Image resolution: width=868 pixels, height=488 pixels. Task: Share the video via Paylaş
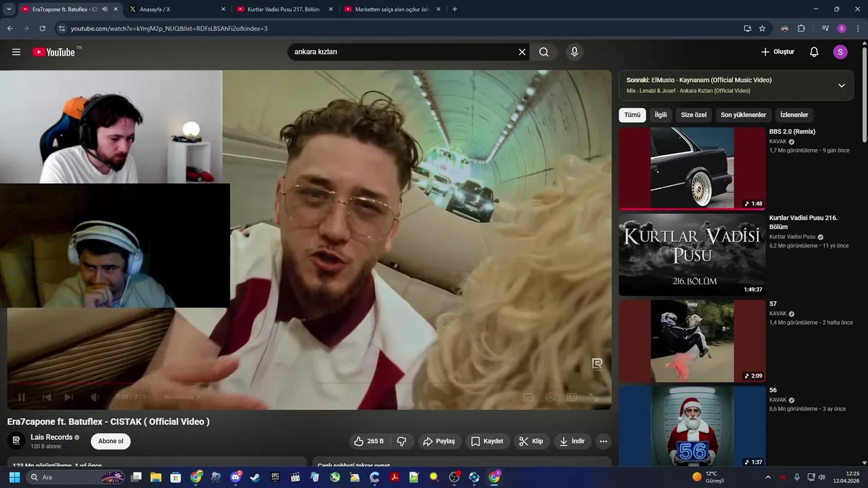[x=439, y=441]
